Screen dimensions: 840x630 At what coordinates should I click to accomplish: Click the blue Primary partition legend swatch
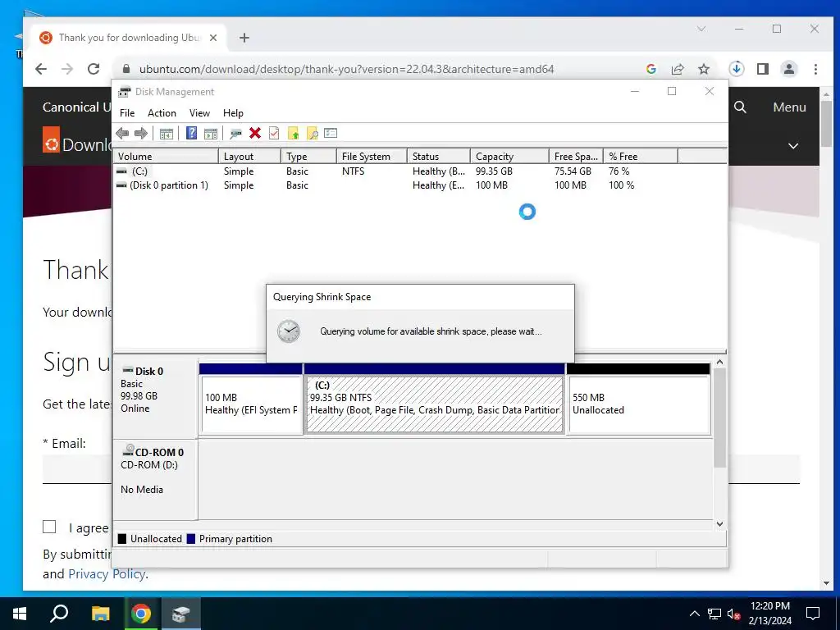pos(190,539)
